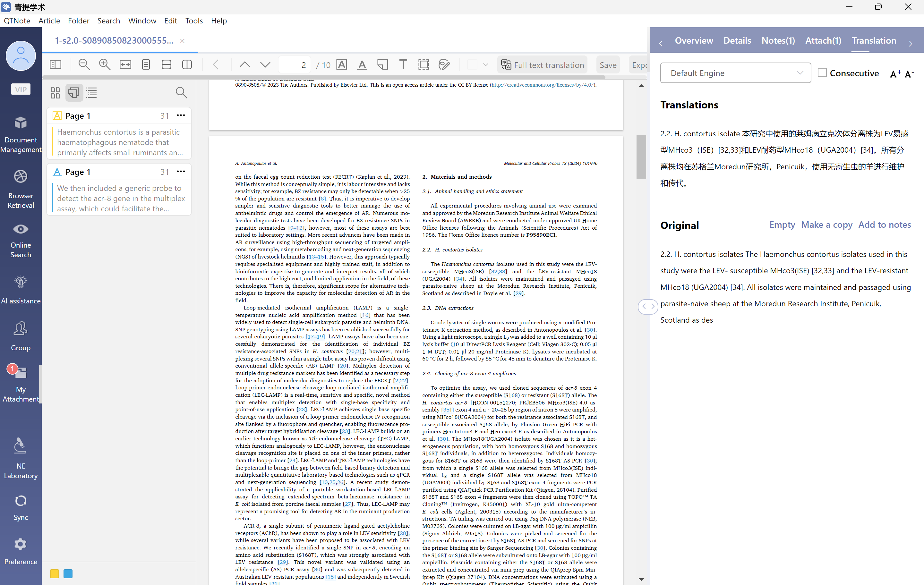Select vertical split view icon

[187, 65]
